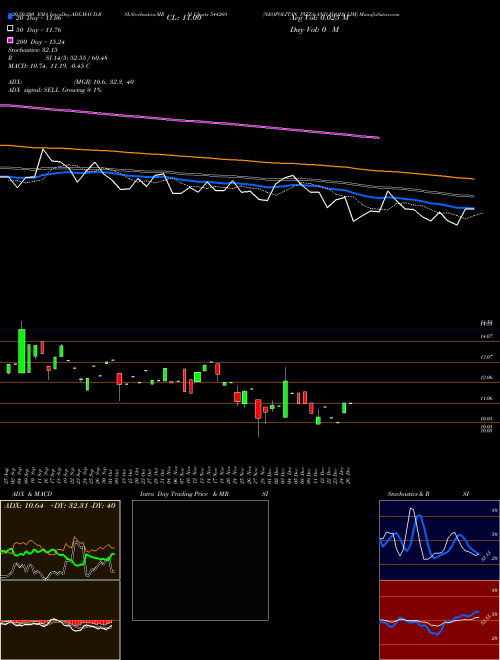This screenshot has height=660, width=500.
Task: Click inside the empty intraday trading price panel
Action: (200, 560)
